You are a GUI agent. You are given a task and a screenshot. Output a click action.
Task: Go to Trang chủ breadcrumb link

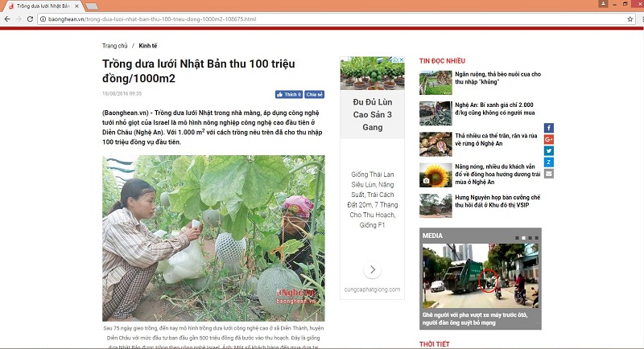(115, 46)
